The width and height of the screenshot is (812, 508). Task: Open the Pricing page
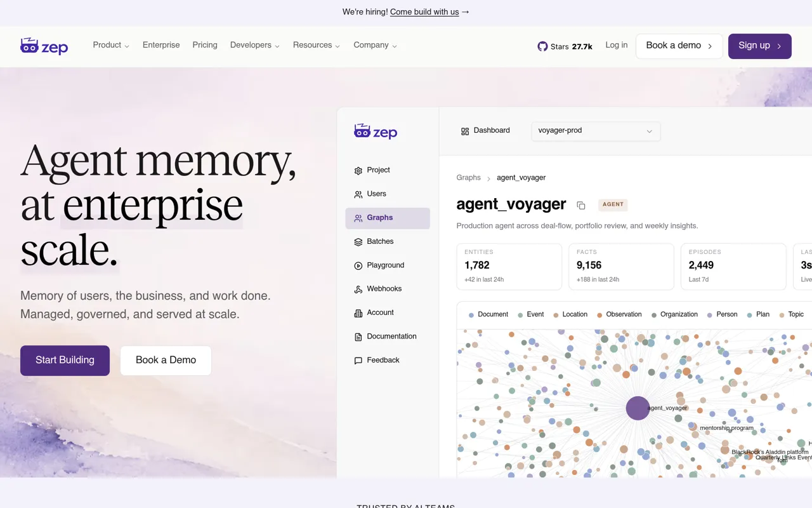(205, 45)
